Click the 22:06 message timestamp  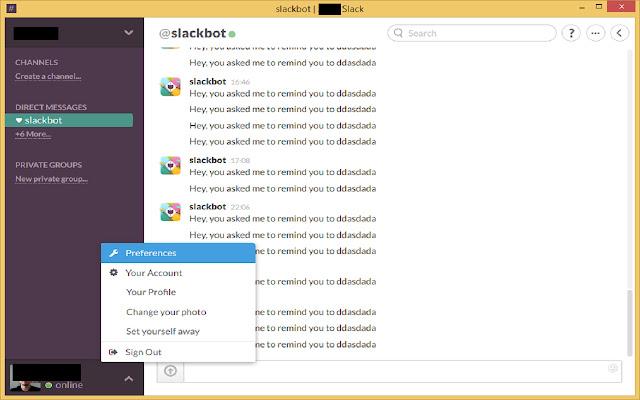[240, 207]
